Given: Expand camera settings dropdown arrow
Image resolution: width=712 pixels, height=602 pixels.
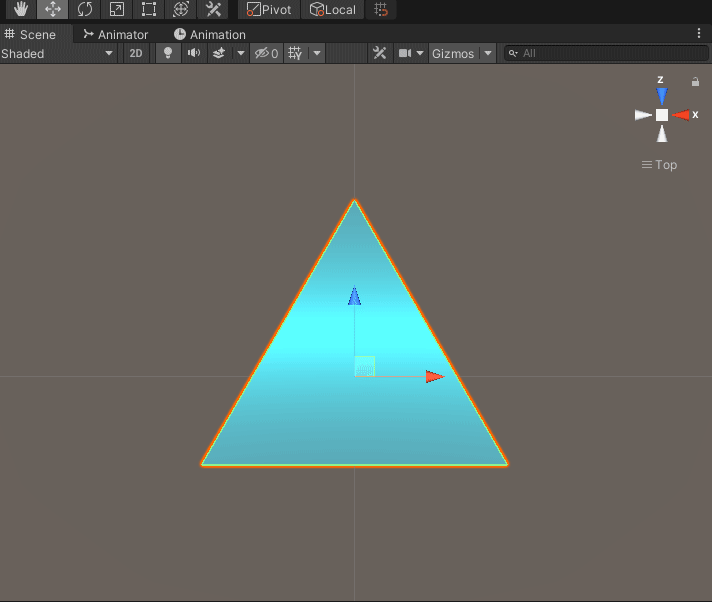Looking at the screenshot, I should point(420,54).
